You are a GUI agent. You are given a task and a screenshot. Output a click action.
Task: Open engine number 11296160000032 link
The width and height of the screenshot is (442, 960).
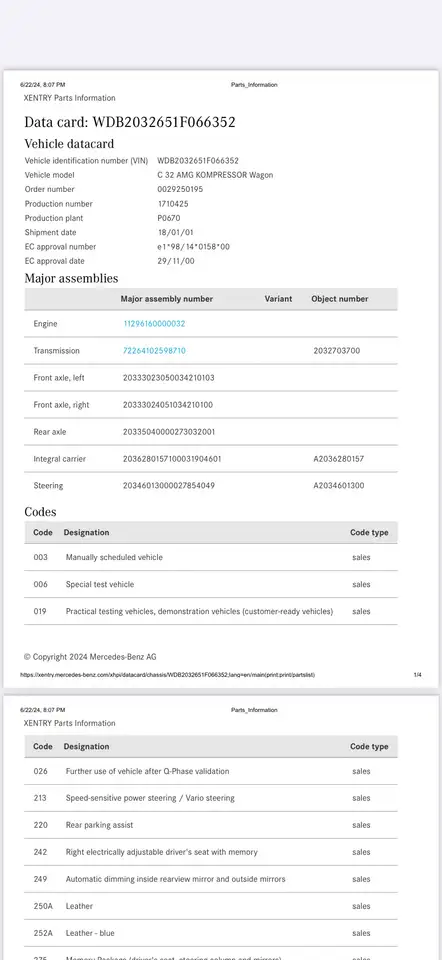click(x=154, y=324)
